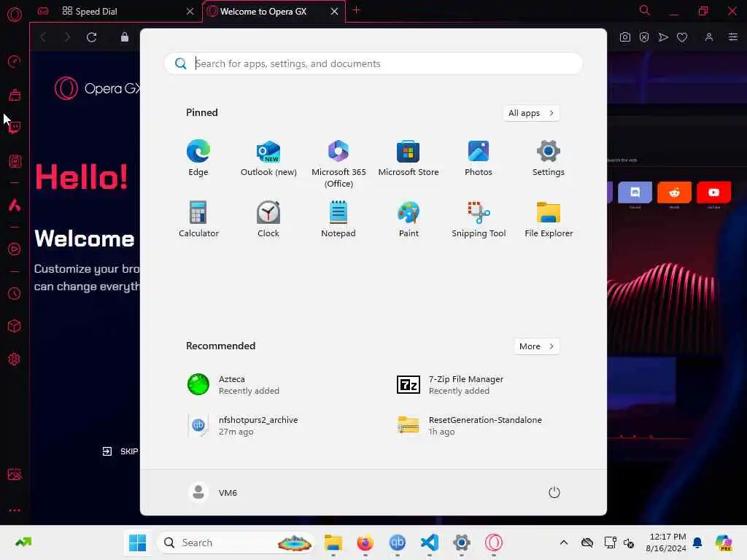Open Microsoft Store pinned app
The image size is (747, 560).
tap(409, 158)
